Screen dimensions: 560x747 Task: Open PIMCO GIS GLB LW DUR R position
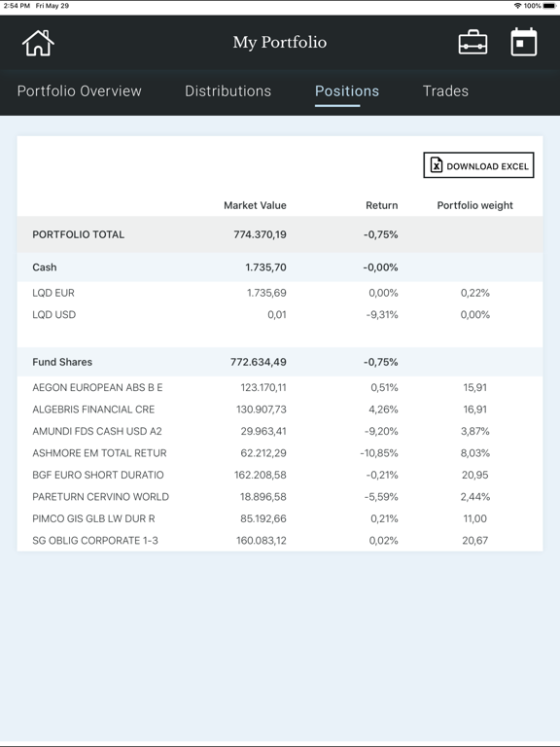point(93,518)
